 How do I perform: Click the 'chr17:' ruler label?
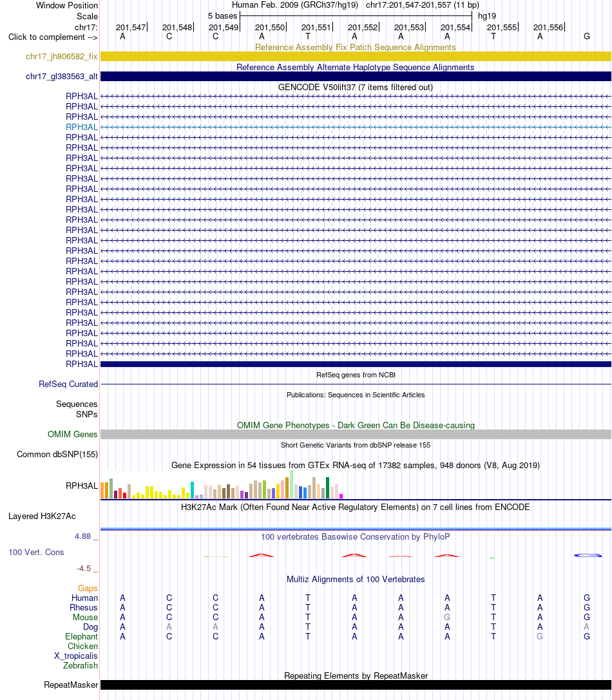click(x=86, y=27)
